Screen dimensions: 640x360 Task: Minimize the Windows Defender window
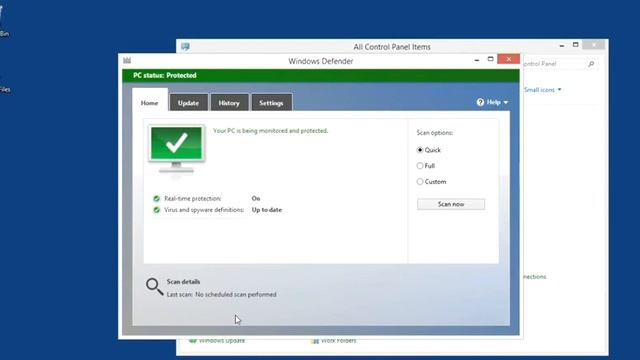(477, 60)
